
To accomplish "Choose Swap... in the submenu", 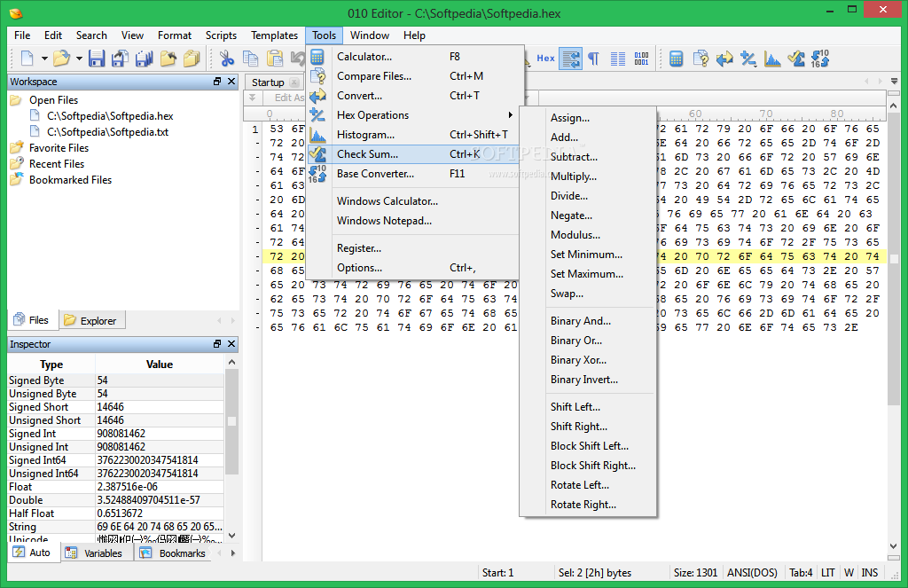I will (x=588, y=294).
